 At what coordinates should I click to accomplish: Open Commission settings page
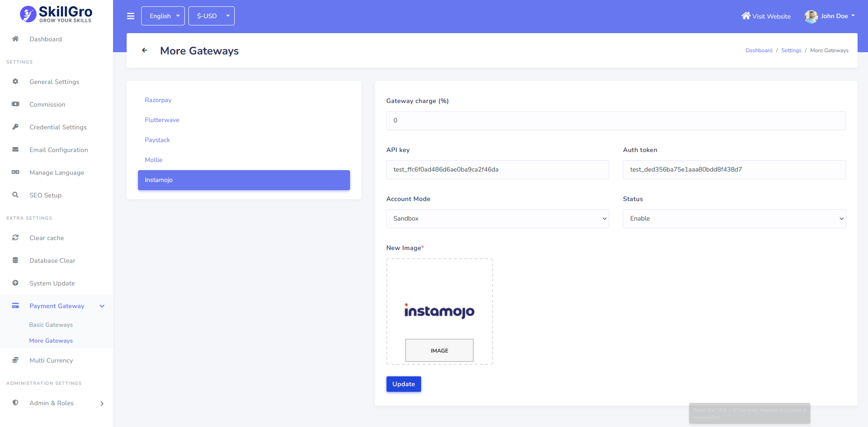coord(47,104)
